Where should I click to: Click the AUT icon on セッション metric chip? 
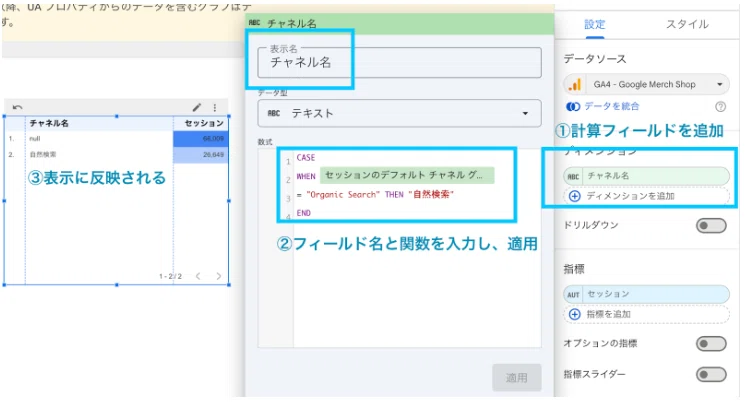point(573,295)
